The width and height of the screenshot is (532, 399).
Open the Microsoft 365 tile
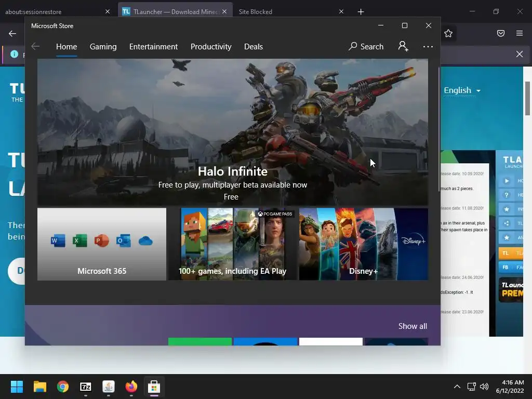pos(102,244)
